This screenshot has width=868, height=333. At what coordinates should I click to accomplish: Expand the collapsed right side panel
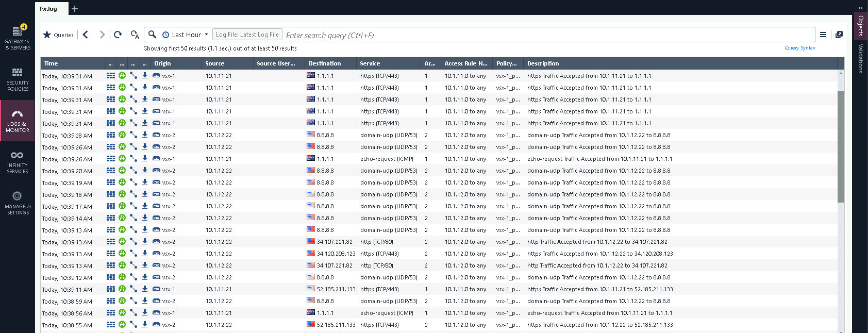click(x=860, y=8)
